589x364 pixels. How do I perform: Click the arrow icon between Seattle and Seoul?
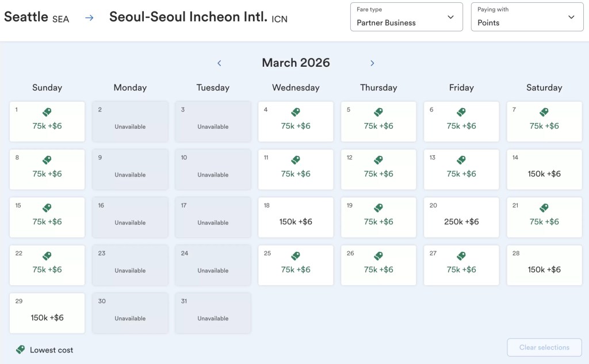[x=89, y=18]
